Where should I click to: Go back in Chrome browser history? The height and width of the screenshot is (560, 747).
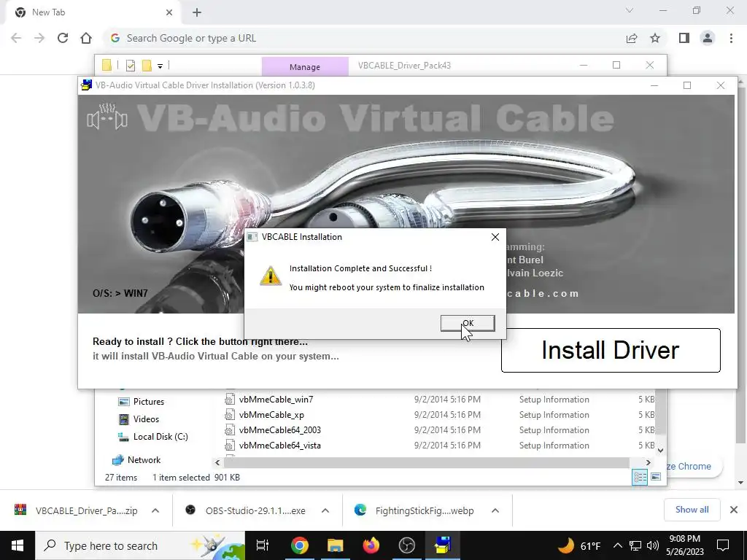coord(16,38)
